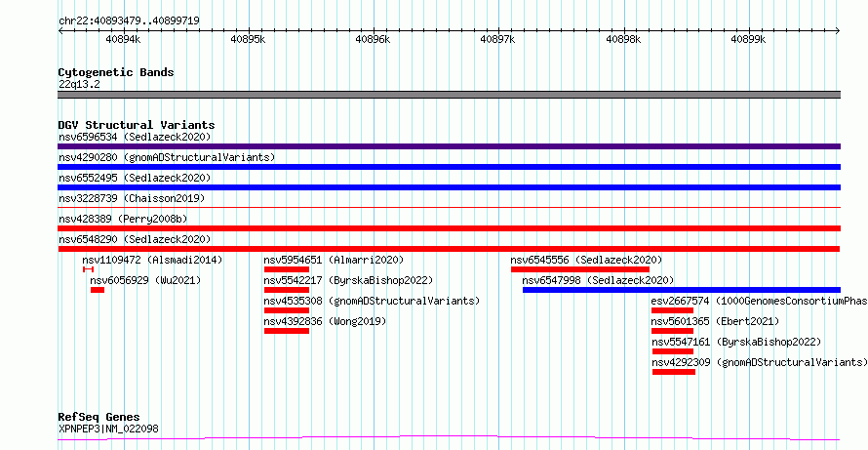The image size is (868, 450).
Task: Select the red esv2667574 variant bar
Action: (673, 310)
